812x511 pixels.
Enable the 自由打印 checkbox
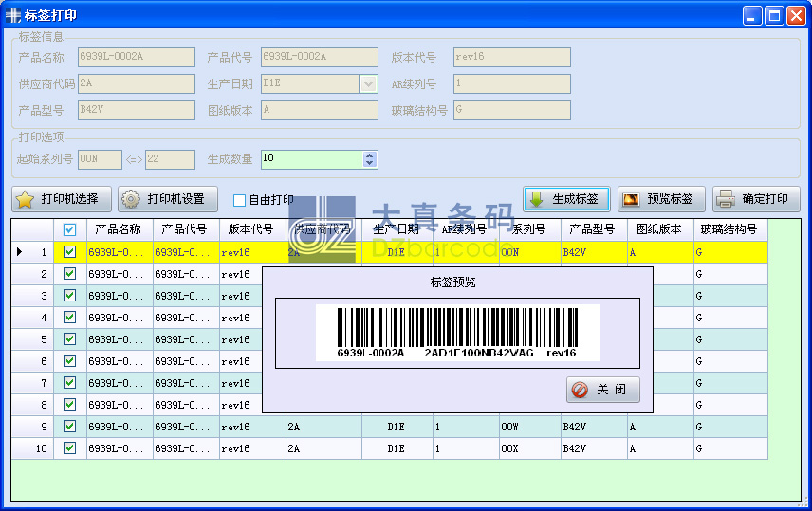[239, 200]
